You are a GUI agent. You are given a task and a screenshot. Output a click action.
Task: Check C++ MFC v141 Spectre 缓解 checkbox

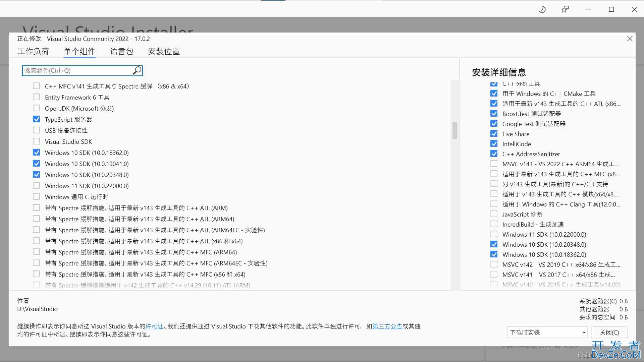[x=36, y=86]
